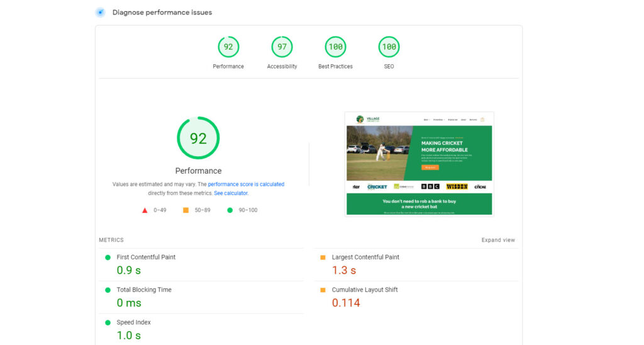
Task: Open the 'See calculator' link
Action: (231, 193)
